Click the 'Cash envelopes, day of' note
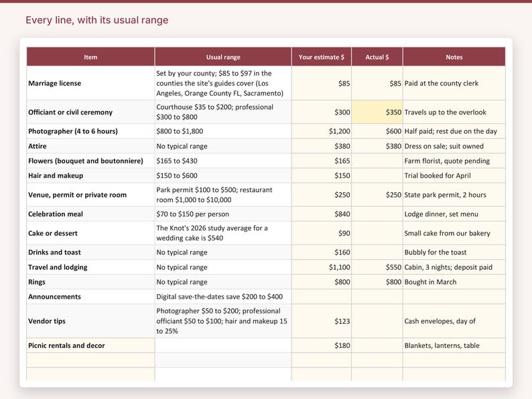This screenshot has width=532, height=399. [x=454, y=321]
